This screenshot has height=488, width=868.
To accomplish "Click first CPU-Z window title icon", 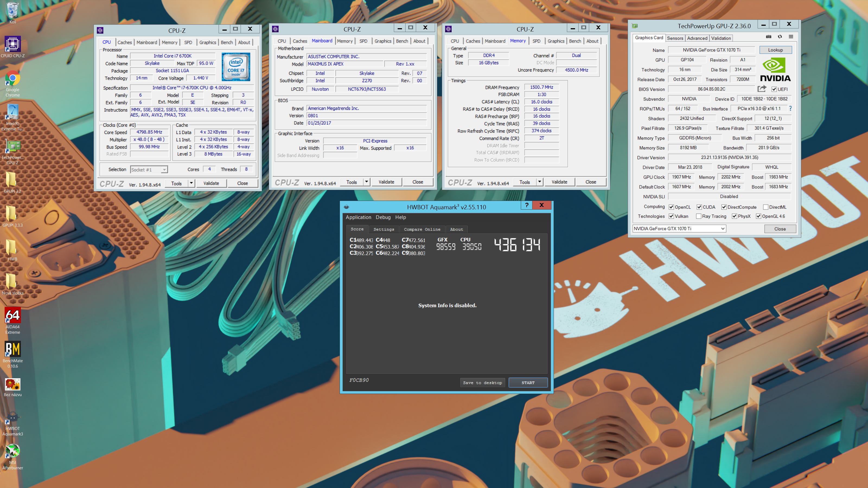I will 100,30.
